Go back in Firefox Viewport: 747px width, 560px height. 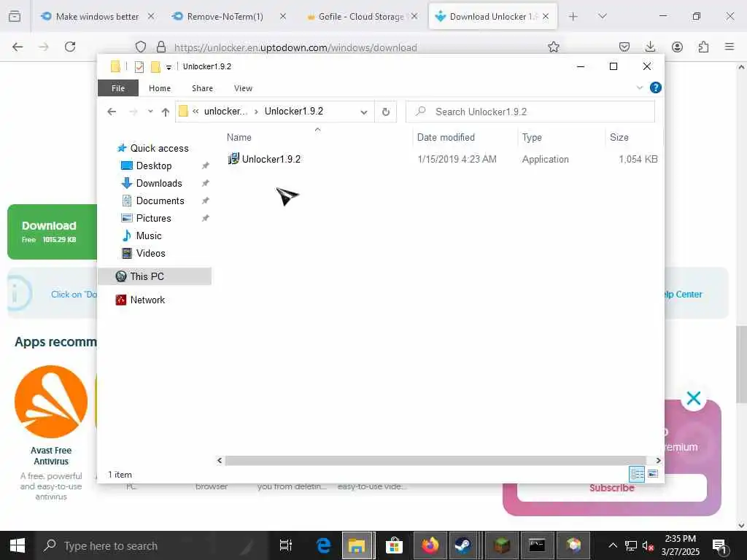tap(18, 47)
